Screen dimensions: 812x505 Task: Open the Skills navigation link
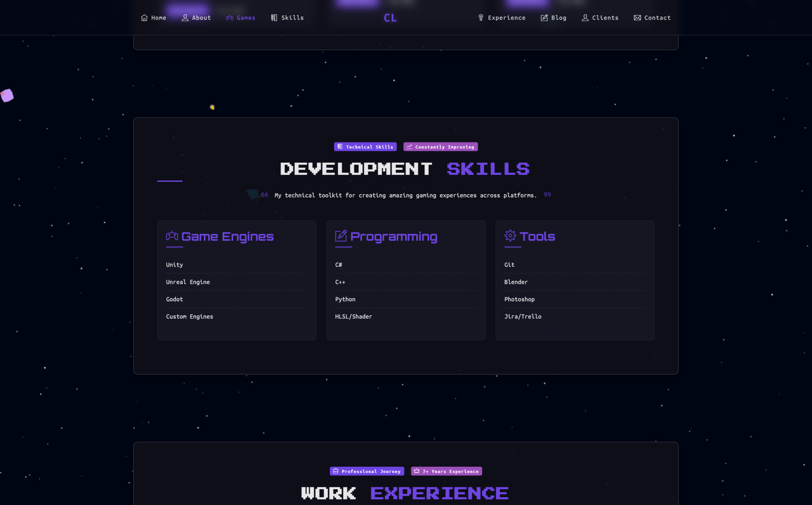(292, 18)
